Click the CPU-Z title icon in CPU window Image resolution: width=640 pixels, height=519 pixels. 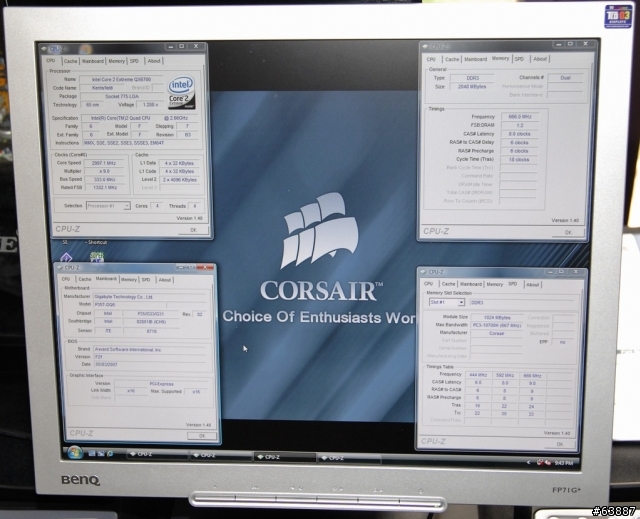coord(44,49)
